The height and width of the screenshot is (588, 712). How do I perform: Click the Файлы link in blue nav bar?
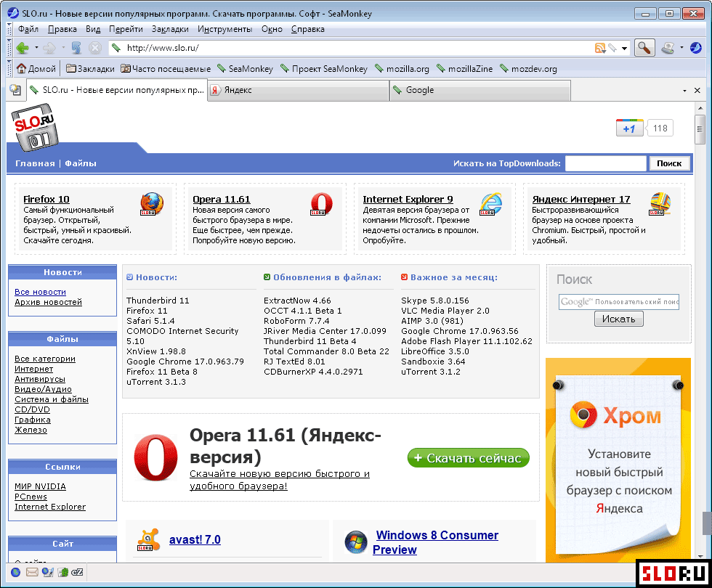tap(81, 163)
